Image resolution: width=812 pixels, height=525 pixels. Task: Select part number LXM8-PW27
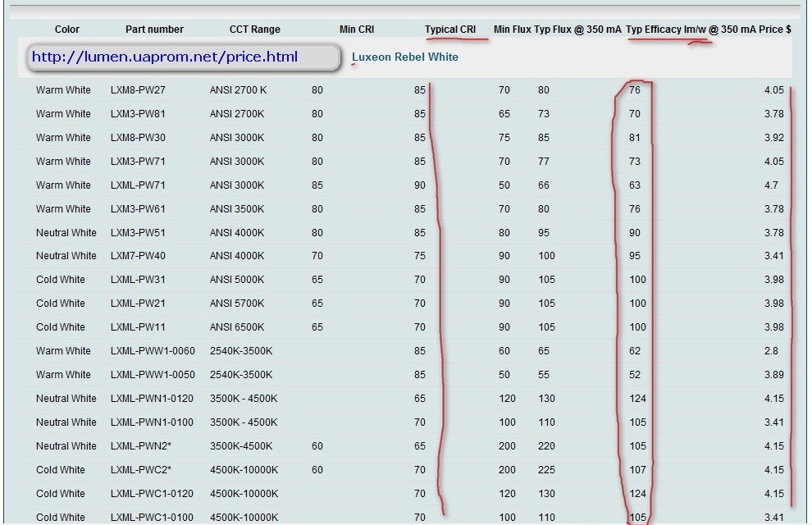138,90
